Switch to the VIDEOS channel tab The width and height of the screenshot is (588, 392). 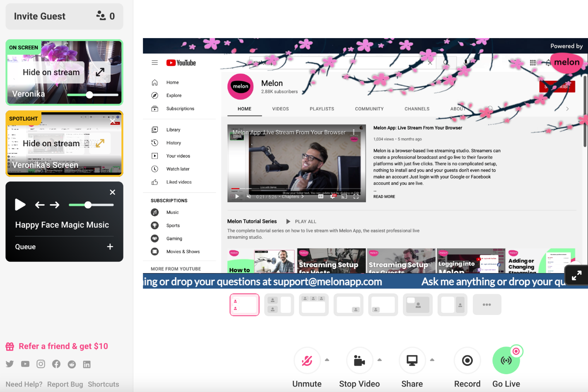(x=280, y=109)
